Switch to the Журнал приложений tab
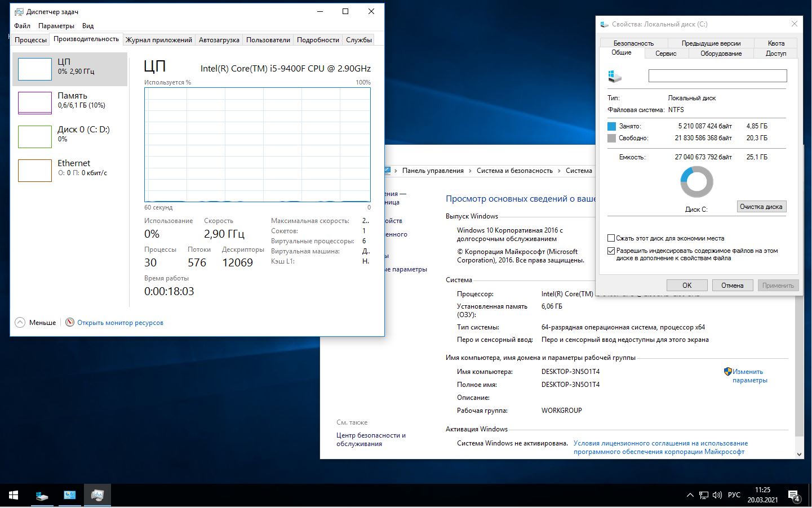 pos(159,40)
